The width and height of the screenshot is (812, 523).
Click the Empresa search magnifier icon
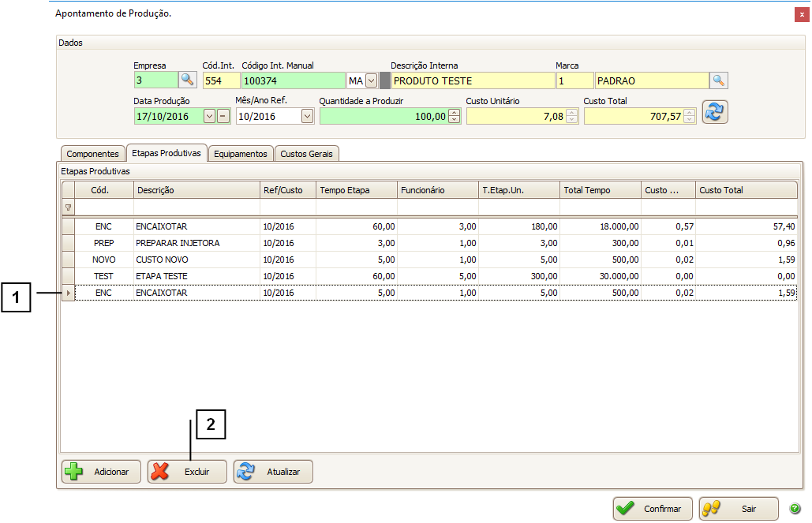[187, 80]
